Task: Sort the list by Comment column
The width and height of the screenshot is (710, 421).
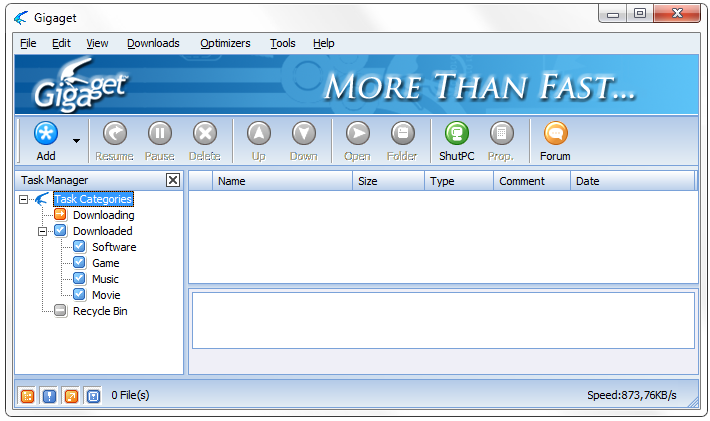Action: coord(532,181)
